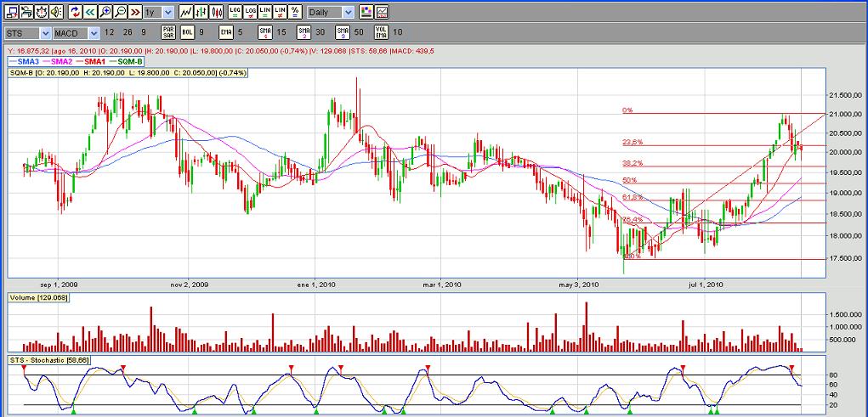868x417 pixels.
Task: Click the 0% Fibonacci level label
Action: click(627, 110)
